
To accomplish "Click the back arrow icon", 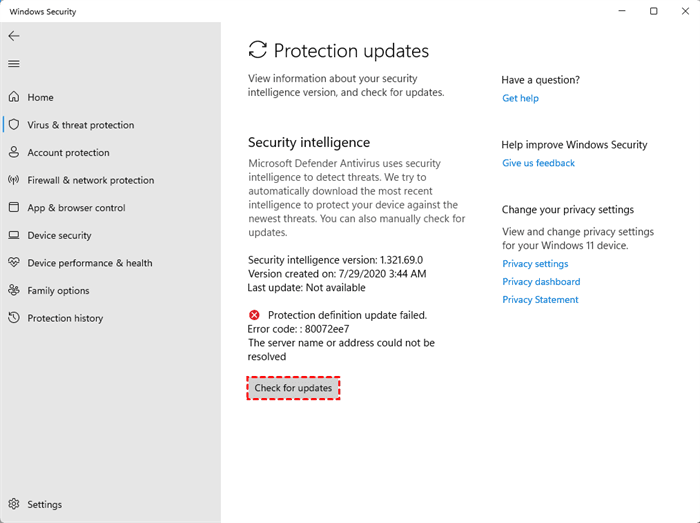I will (14, 36).
